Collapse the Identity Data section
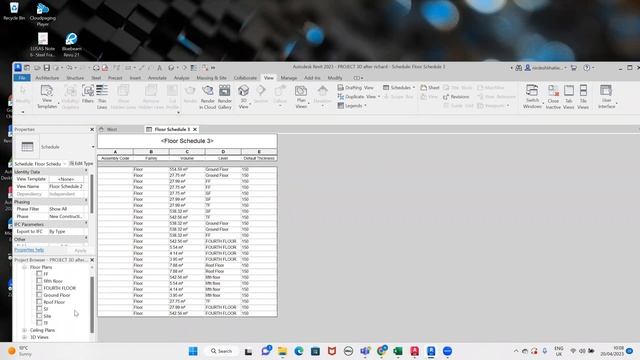Viewport: 640px width, 360px height. pos(86,171)
